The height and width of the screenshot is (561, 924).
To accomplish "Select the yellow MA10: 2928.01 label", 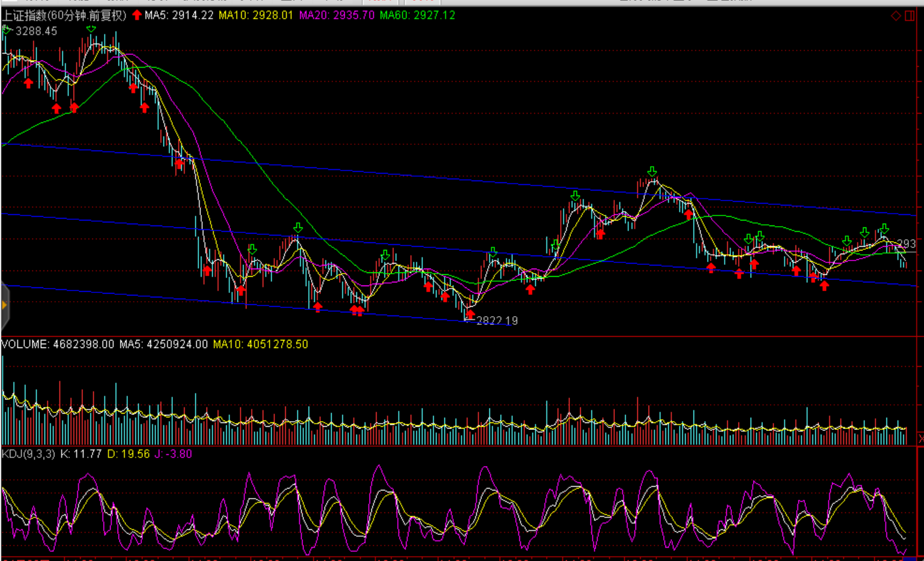I will coord(255,15).
